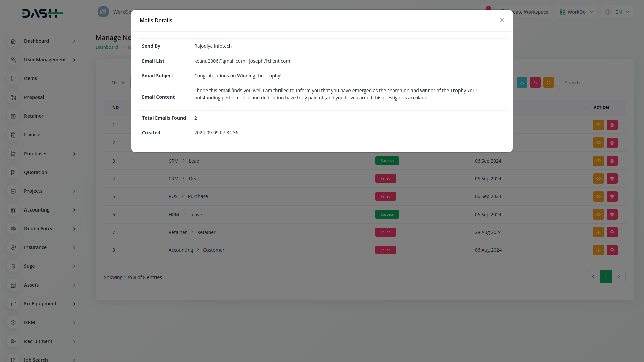Screen dimensions: 644x362
Task: Go to pagination page 1
Action: pos(605,277)
